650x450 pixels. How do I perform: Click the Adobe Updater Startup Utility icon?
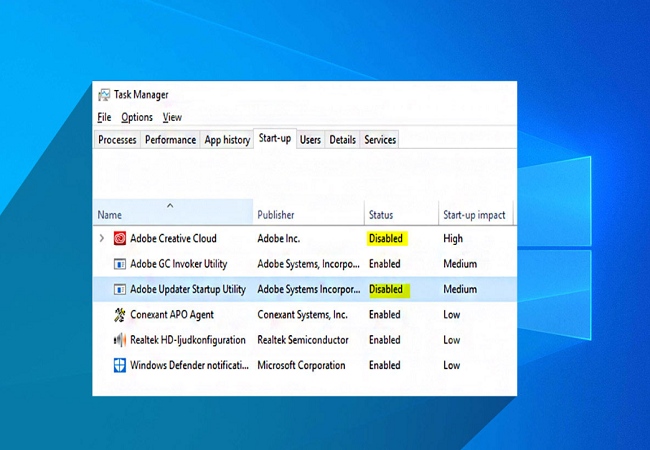(119, 289)
